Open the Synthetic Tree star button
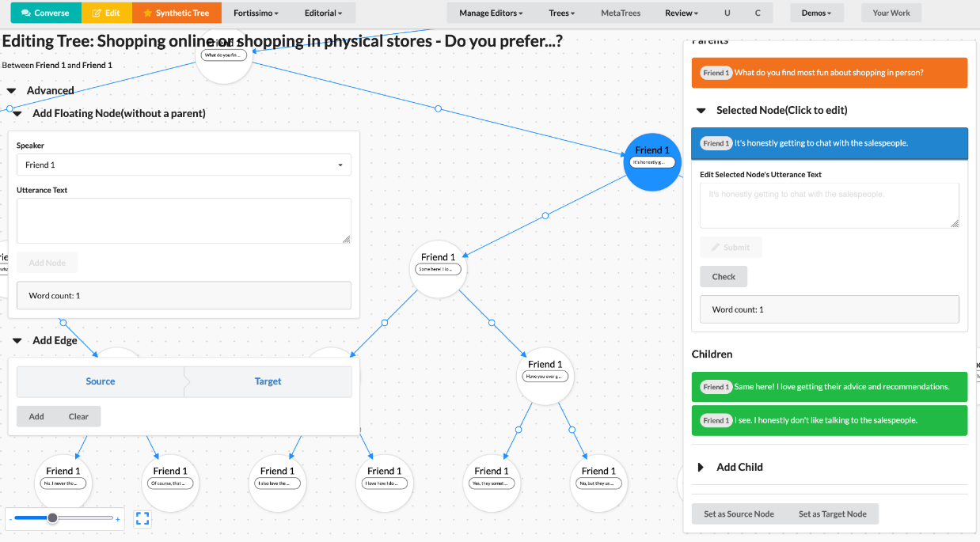 176,13
